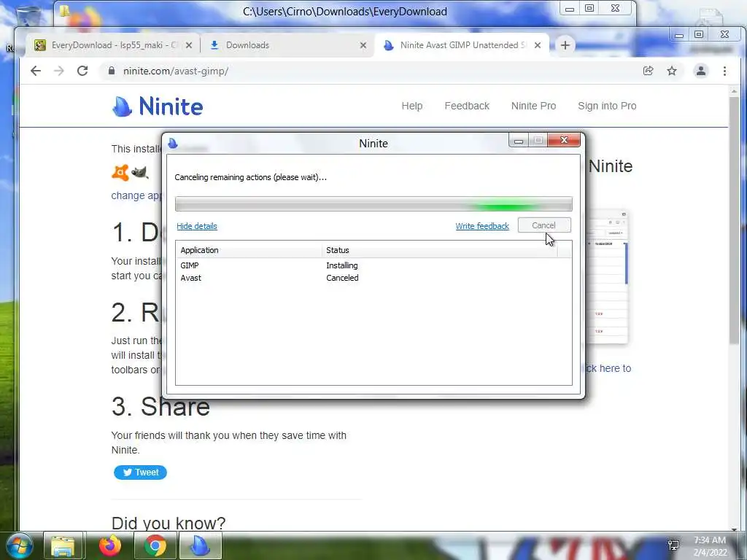747x560 pixels.
Task: Select the GIMP row
Action: [x=373, y=265]
